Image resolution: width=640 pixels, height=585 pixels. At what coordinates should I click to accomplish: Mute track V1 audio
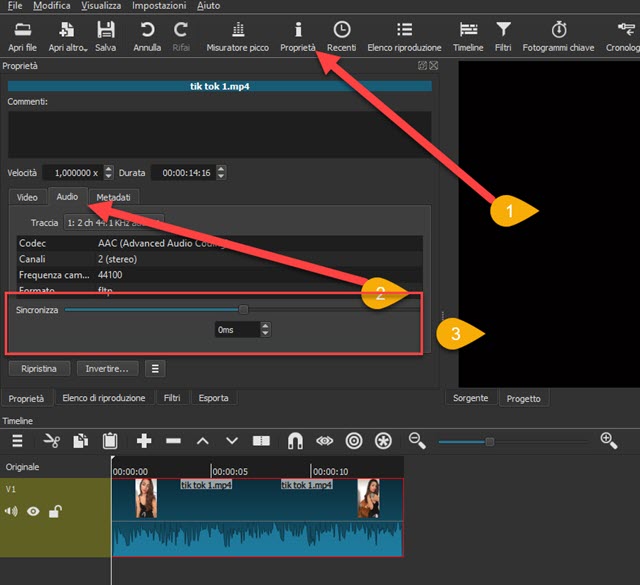coord(11,511)
